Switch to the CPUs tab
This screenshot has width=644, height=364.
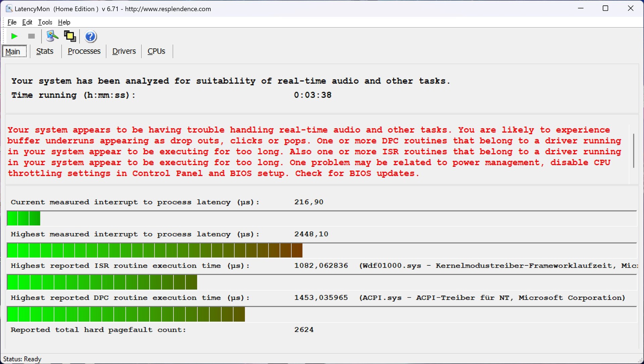click(156, 51)
